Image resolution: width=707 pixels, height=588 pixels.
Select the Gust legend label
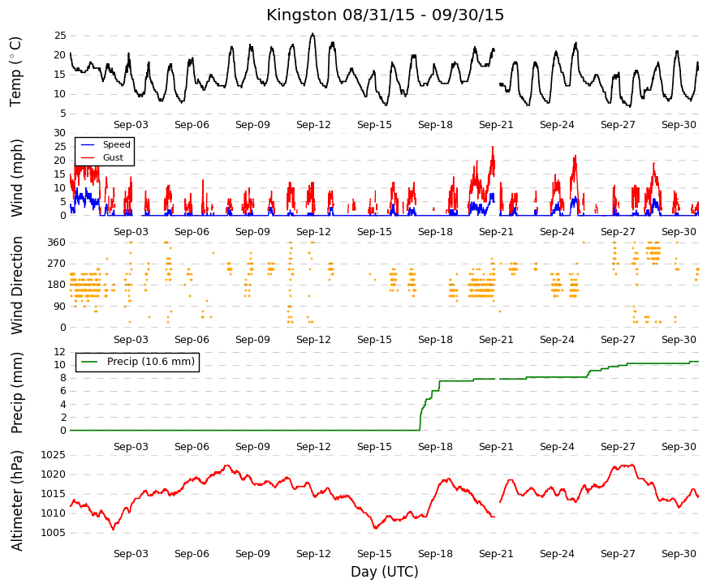(x=113, y=157)
